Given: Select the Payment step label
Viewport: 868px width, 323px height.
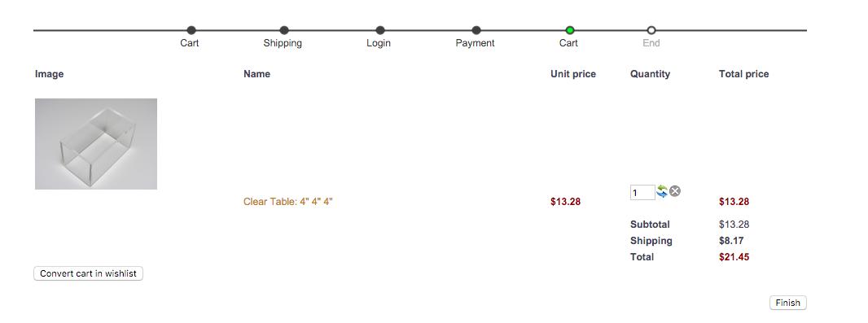Looking at the screenshot, I should 475,43.
